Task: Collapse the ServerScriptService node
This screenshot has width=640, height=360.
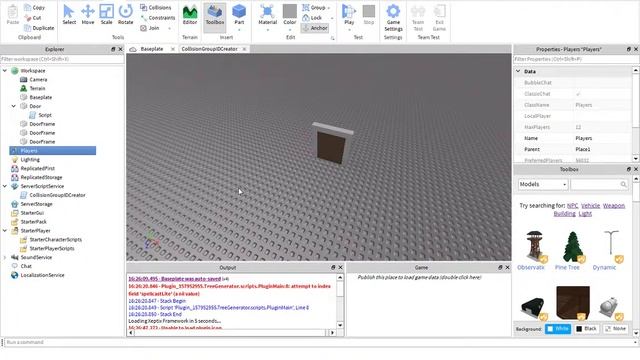Action: 4,186
